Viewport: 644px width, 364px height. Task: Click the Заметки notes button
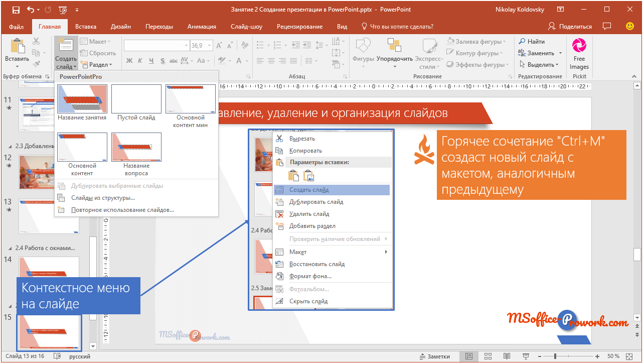coord(434,356)
